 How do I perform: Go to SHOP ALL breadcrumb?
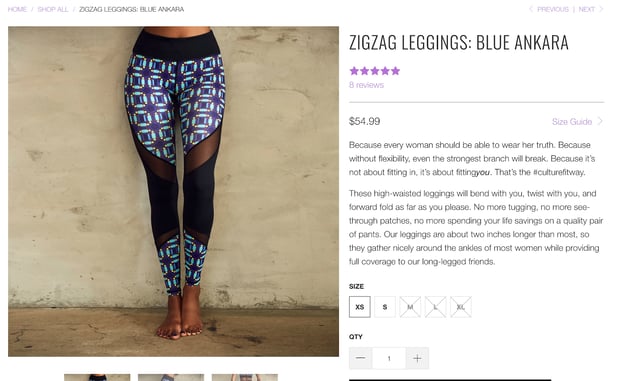tap(53, 9)
